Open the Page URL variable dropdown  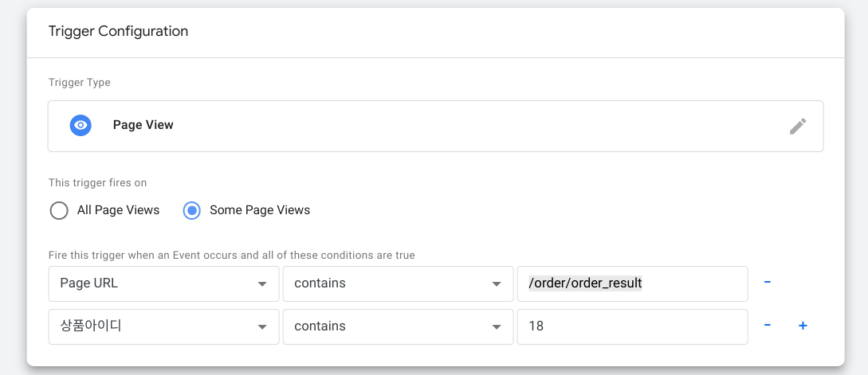[164, 283]
